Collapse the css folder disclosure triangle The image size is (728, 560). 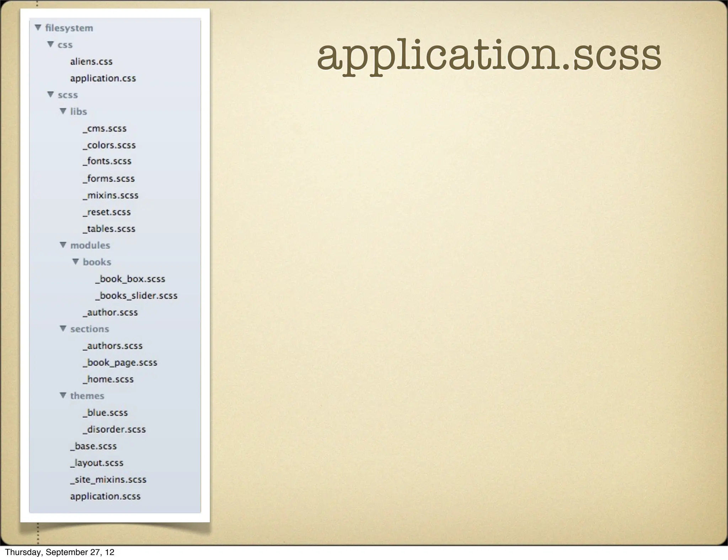[x=51, y=44]
